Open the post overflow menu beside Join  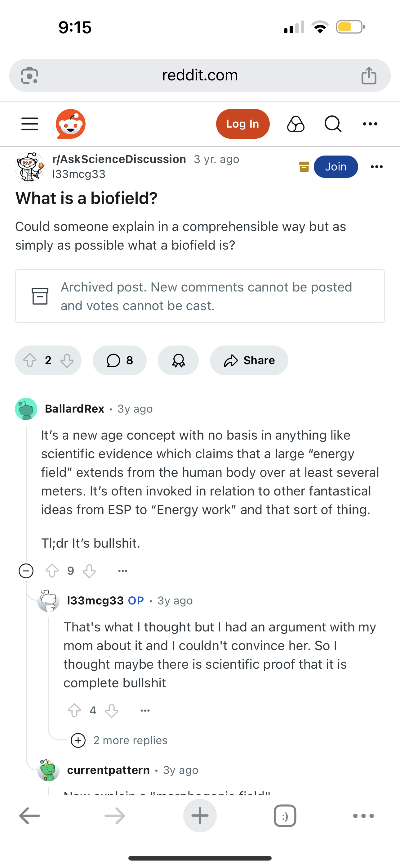pos(376,167)
